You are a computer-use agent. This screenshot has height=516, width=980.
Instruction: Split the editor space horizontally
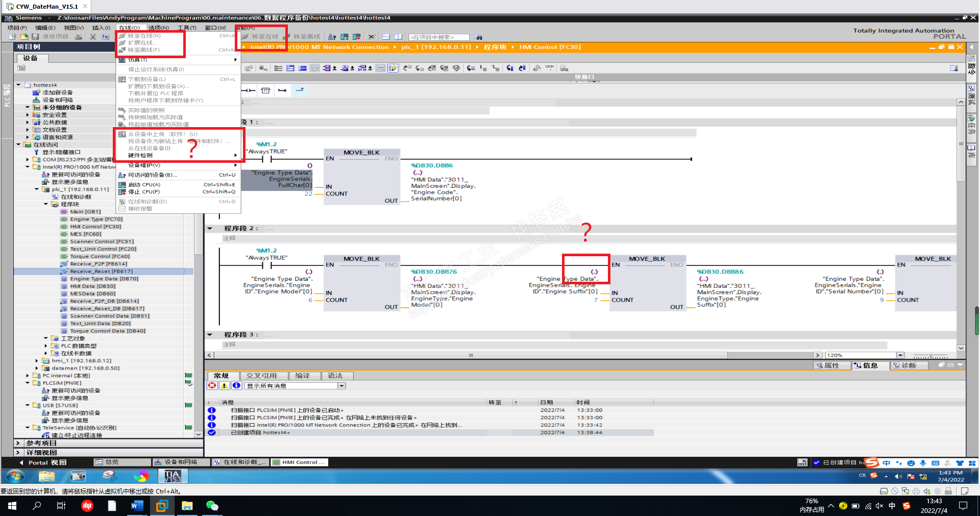pyautogui.click(x=386, y=37)
